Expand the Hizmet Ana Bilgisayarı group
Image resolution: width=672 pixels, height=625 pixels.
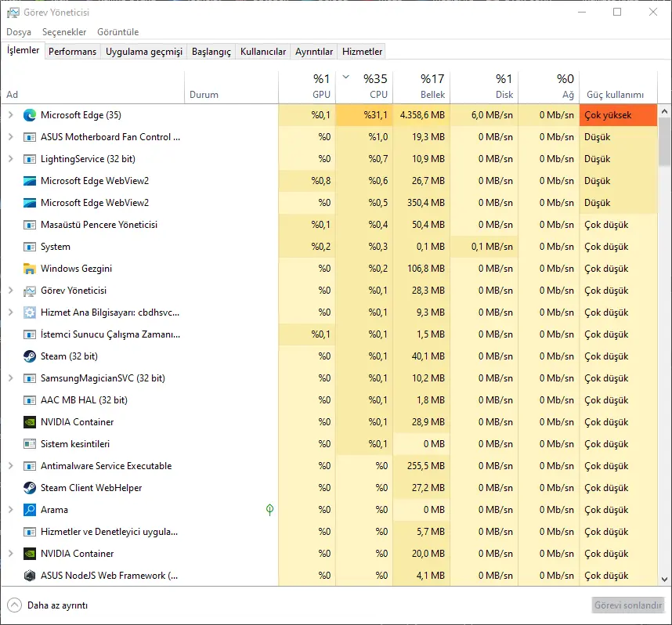click(11, 312)
